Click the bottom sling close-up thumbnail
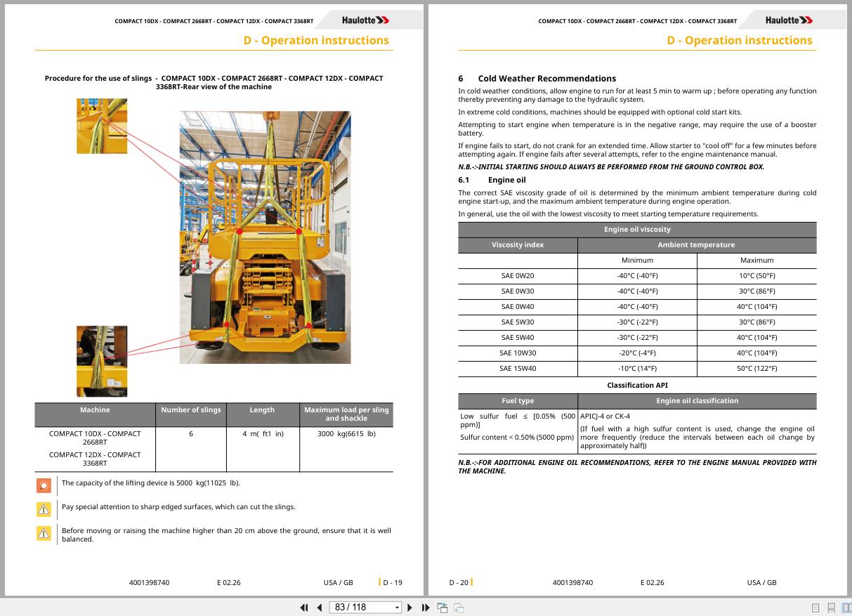852x616 pixels. 102,361
